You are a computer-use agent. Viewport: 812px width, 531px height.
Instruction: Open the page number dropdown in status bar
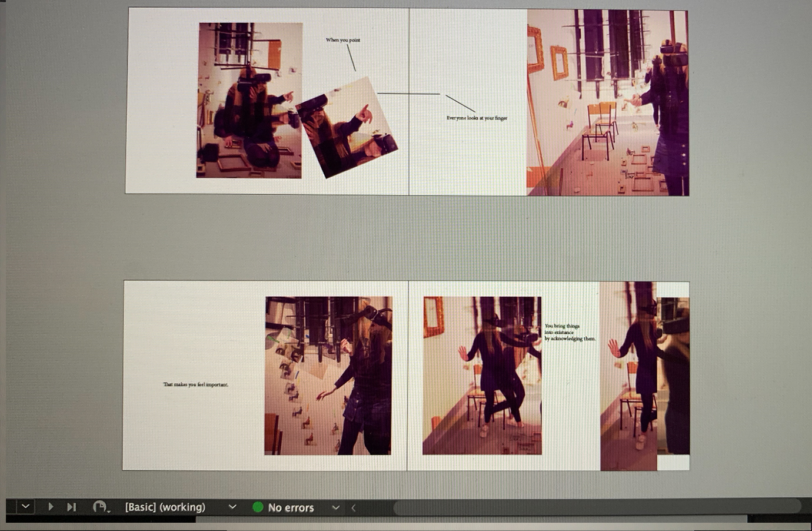(25, 507)
